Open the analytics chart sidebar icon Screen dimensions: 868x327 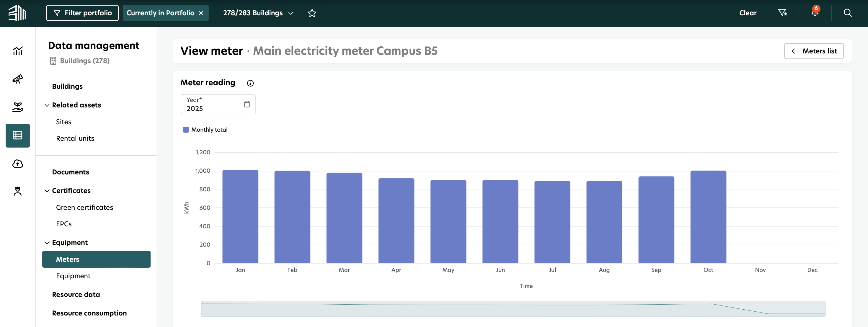coord(17,51)
